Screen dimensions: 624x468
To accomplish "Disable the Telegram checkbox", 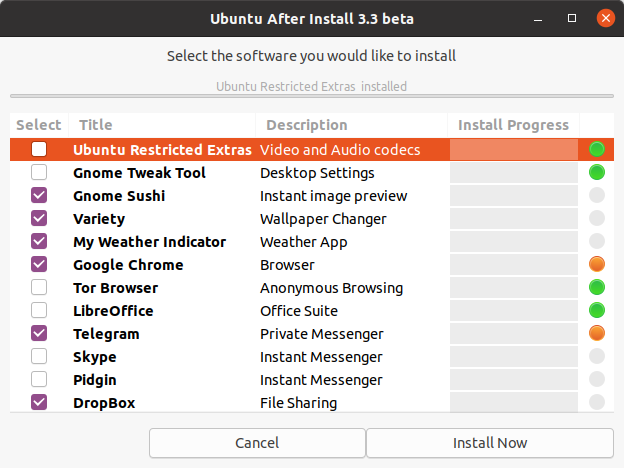I will click(x=39, y=333).
